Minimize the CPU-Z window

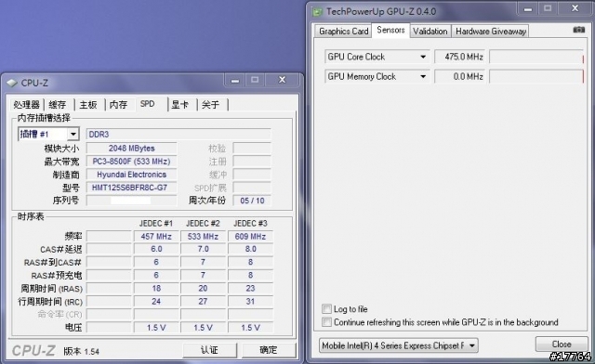(235, 81)
